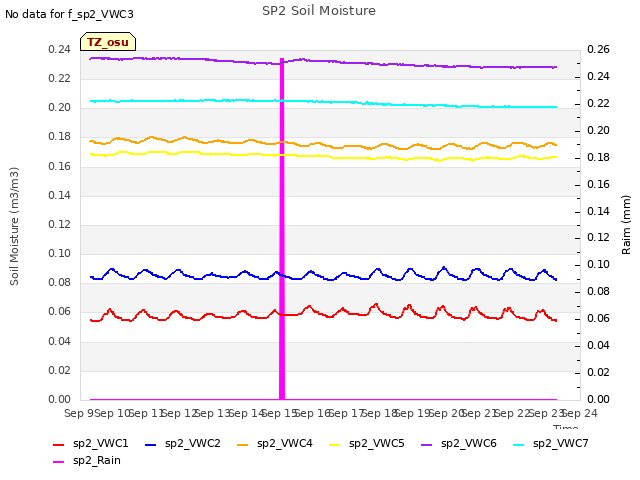This screenshot has height=480, width=640.
Task: Click the 0.24 left axis tick label
Action: click(60, 49)
